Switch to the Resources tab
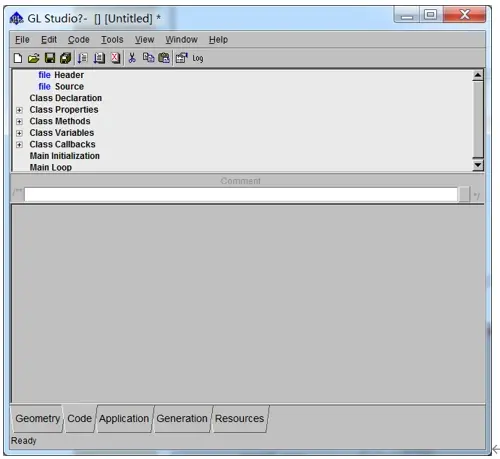The width and height of the screenshot is (500, 459). pyautogui.click(x=239, y=418)
